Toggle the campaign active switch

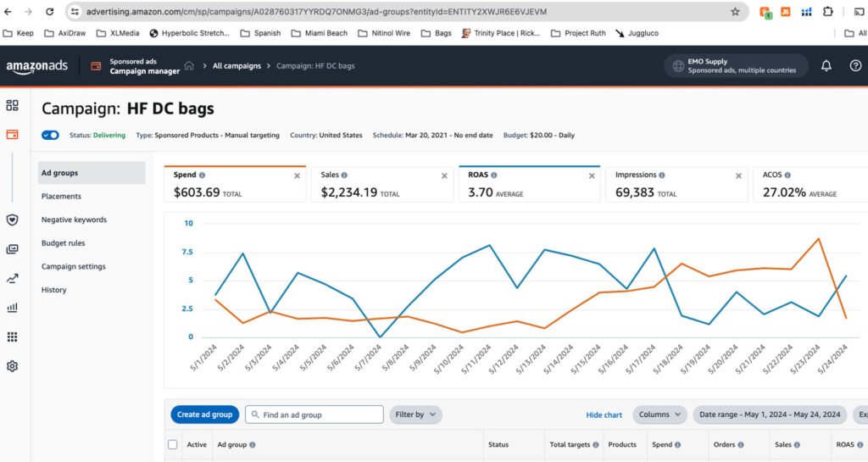click(50, 135)
